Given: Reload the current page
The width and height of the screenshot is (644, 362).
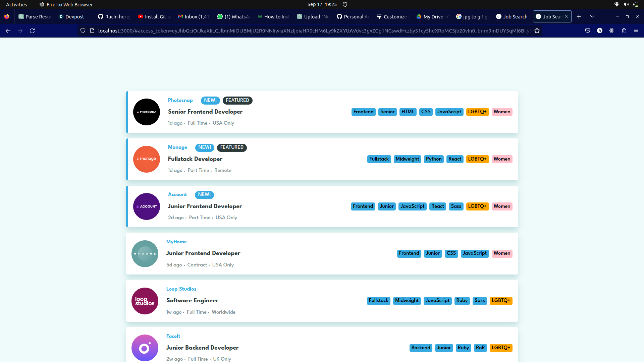Looking at the screenshot, I should pos(32,31).
